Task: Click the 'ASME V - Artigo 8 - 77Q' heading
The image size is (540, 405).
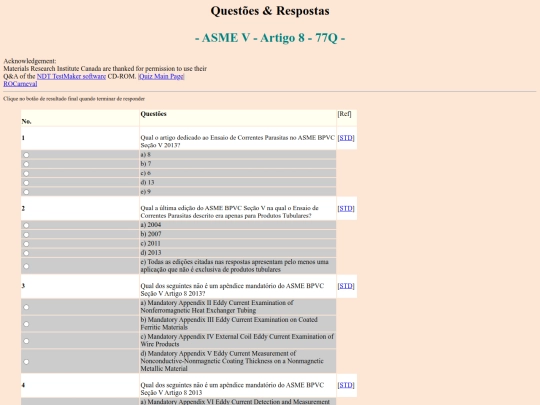Action: (x=270, y=38)
